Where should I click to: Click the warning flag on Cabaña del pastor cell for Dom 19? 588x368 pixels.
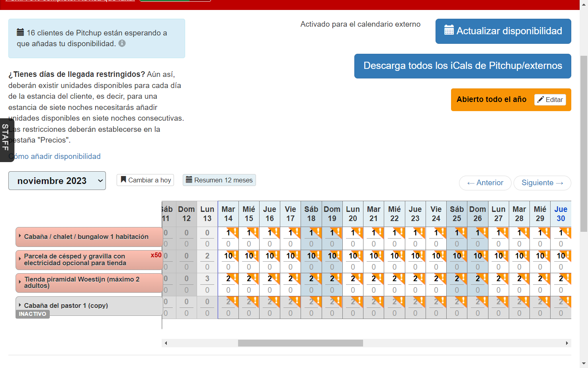click(338, 301)
